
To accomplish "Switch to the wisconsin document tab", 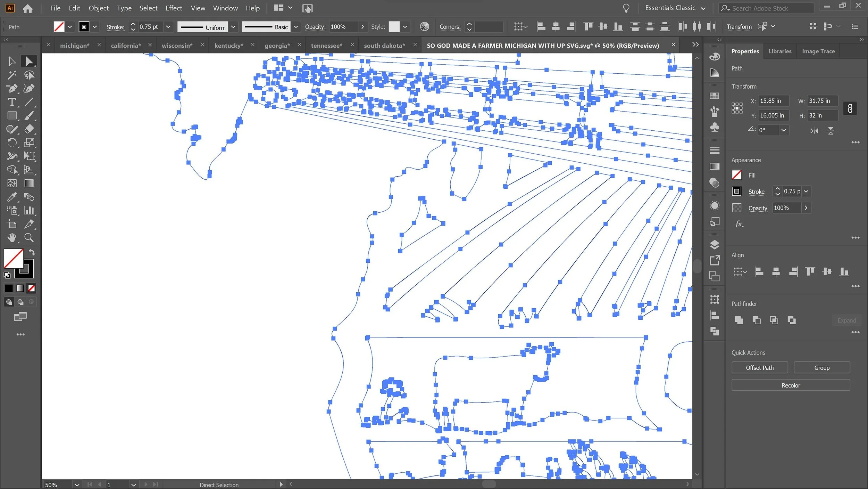I will [177, 46].
